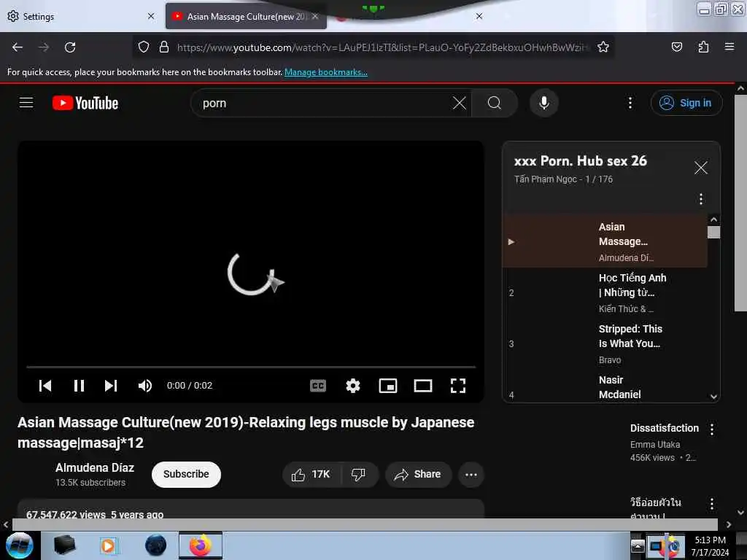Subscribe to Almudena Díaz
Viewport: 747px width, 560px height.
[186, 474]
